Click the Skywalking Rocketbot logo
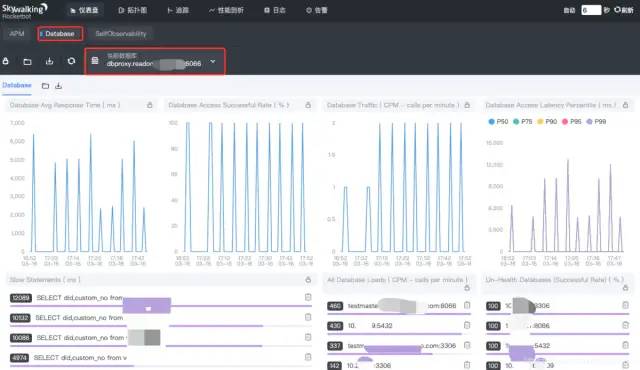Screen dimensions: 640x370 coord(24,10)
